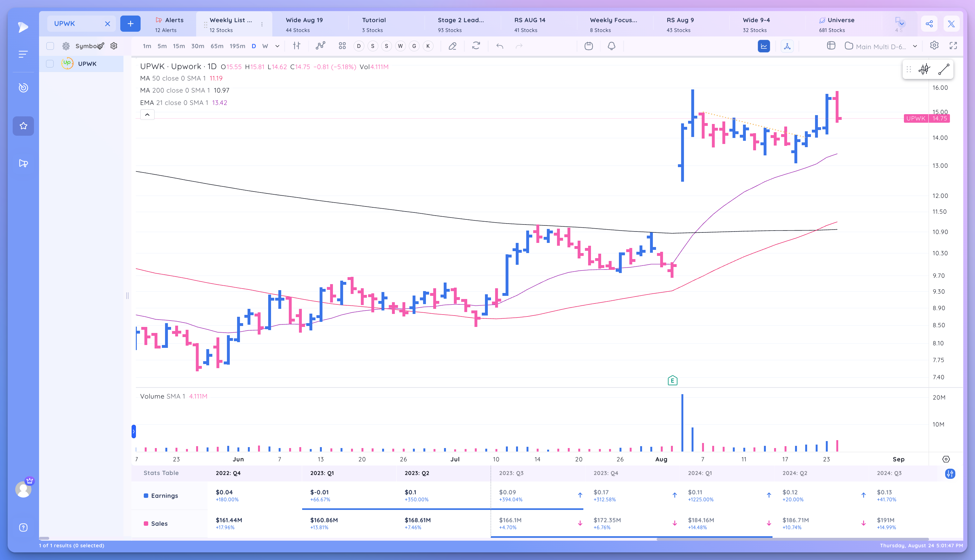Toggle the select-all symbols checkbox
This screenshot has height=560, width=975.
point(50,46)
